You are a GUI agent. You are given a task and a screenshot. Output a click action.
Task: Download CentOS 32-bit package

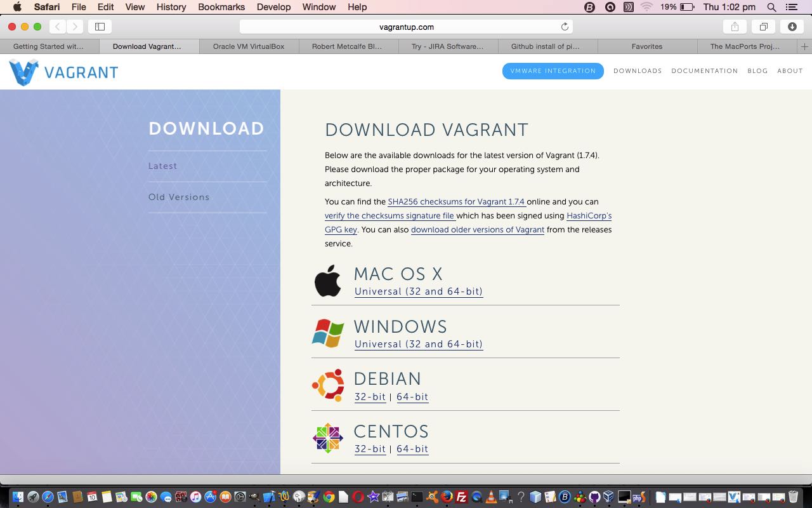(x=370, y=449)
